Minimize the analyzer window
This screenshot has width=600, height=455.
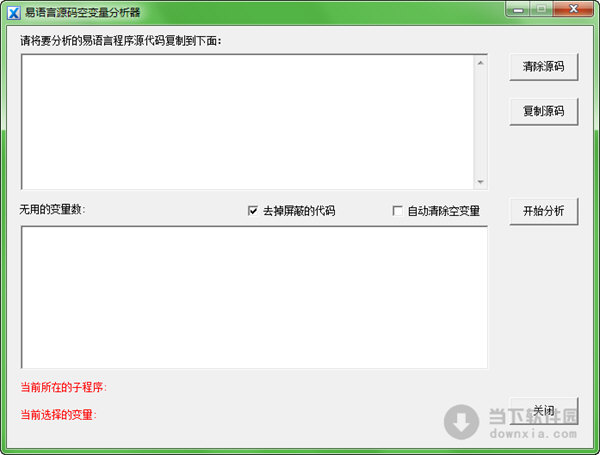[518, 9]
